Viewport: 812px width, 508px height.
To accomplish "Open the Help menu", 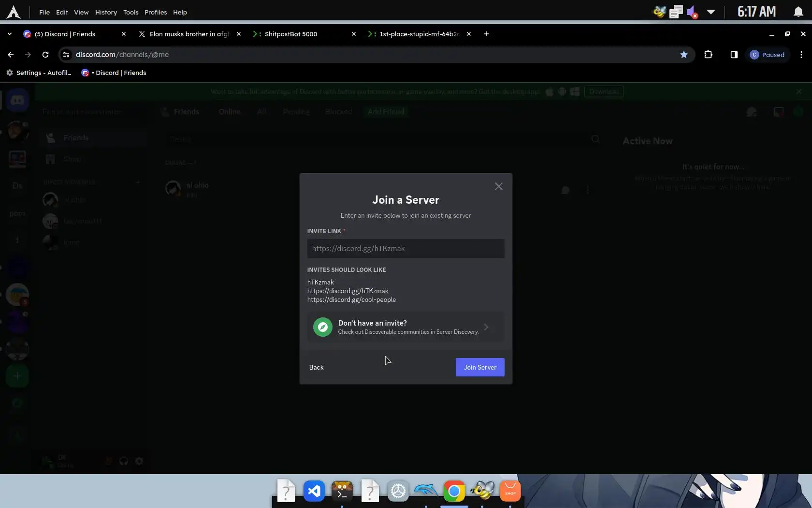I will [180, 12].
